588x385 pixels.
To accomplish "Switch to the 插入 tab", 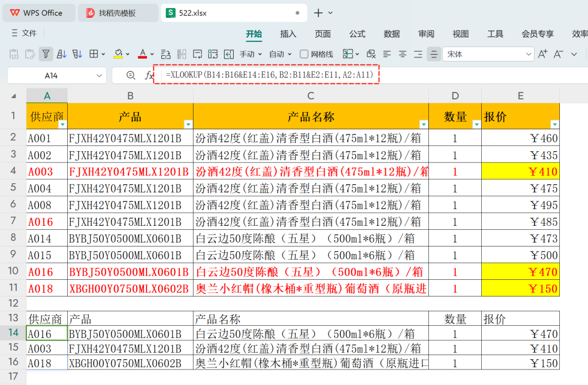I will (x=288, y=34).
